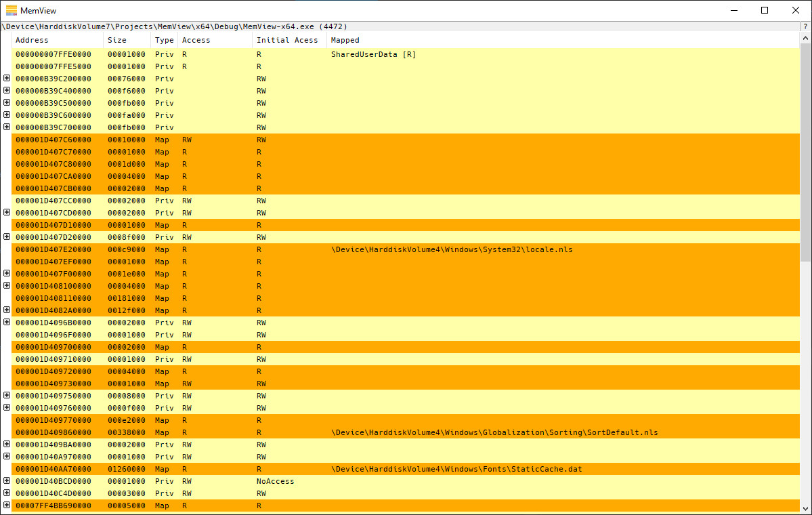Expand mapped region 000001D407F00000
812x515 pixels.
pyautogui.click(x=7, y=274)
